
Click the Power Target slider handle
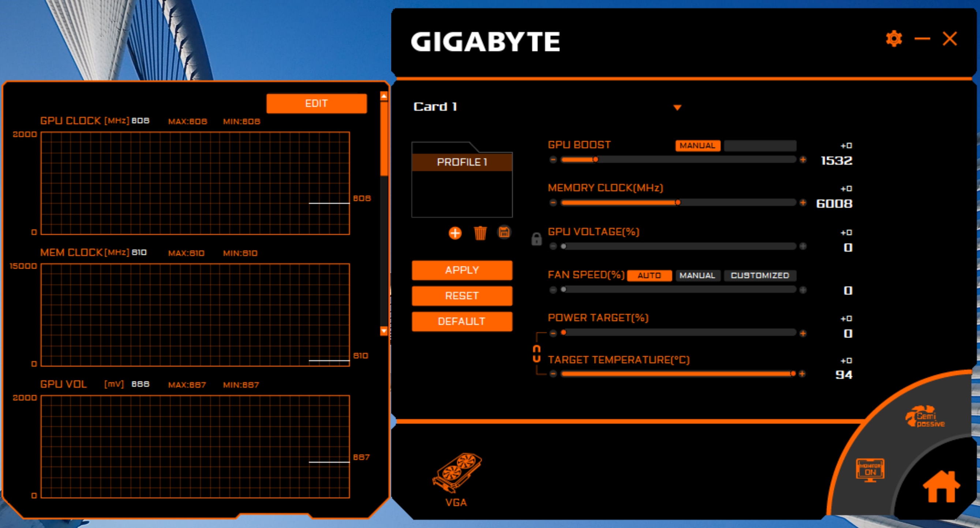tap(564, 333)
